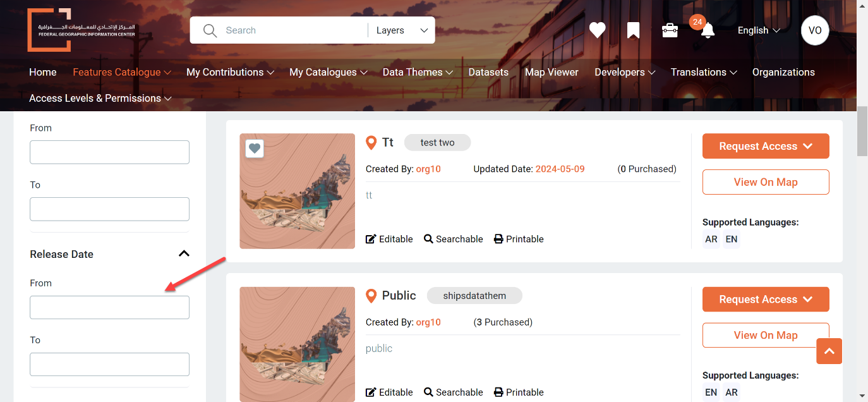Click Request Access for Tt layer
This screenshot has width=868, height=402.
coord(766,146)
